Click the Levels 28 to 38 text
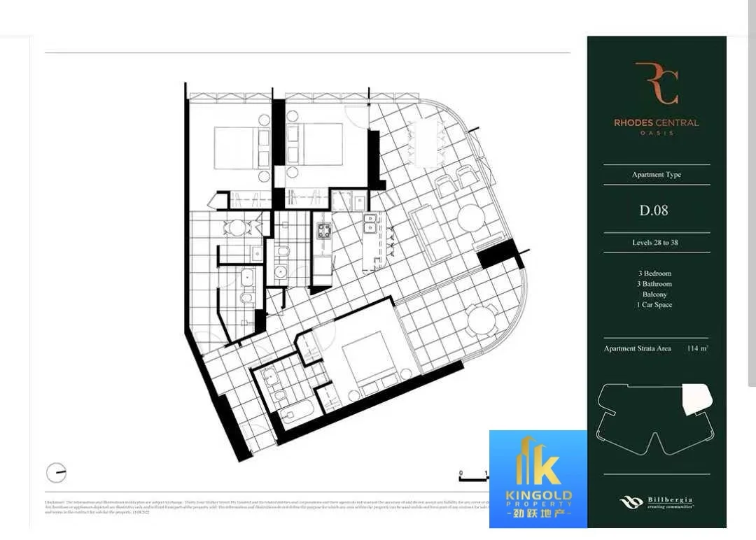The image size is (756, 540). pos(655,243)
